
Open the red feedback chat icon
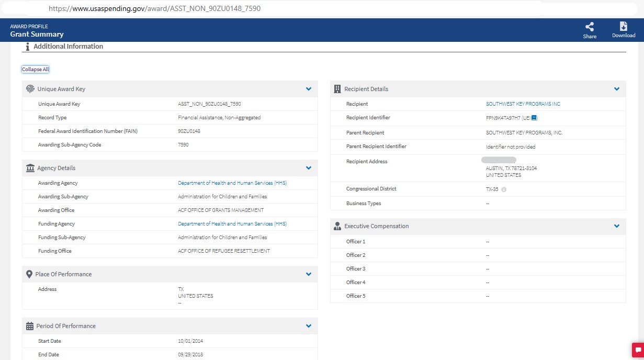[x=638, y=350]
